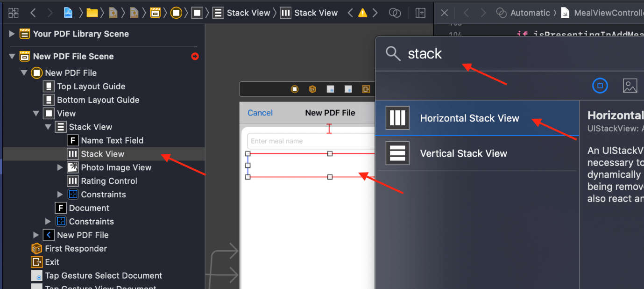Collapse New PDF File Scene
This screenshot has height=289, width=644.
coord(12,56)
